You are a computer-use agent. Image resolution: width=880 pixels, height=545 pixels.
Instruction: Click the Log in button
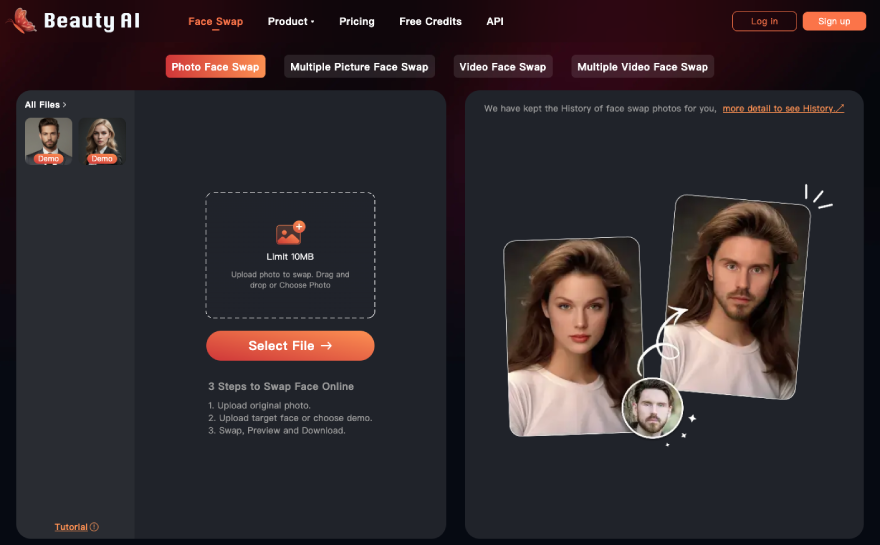pyautogui.click(x=764, y=21)
